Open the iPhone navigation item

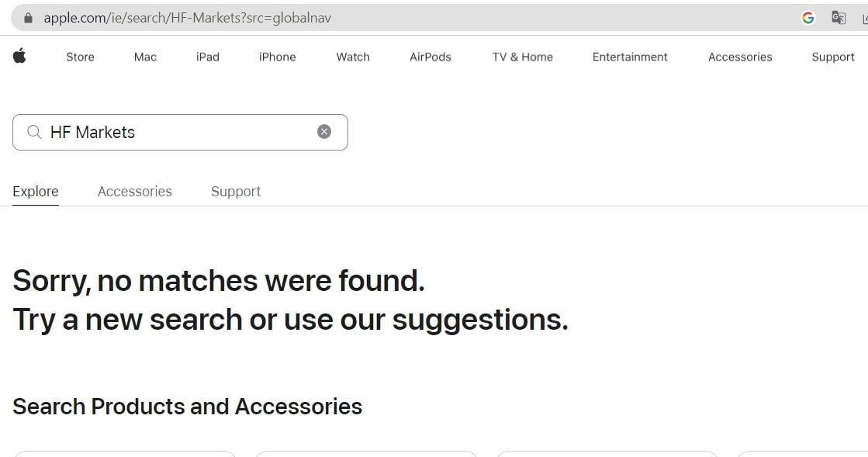pyautogui.click(x=278, y=57)
